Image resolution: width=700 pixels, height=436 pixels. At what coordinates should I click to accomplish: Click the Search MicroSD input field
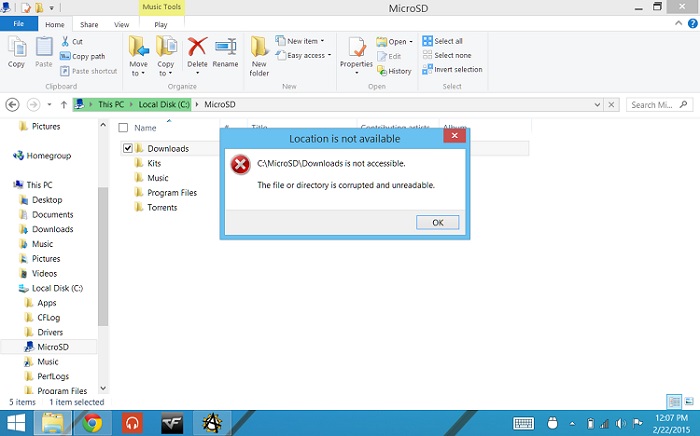[659, 105]
